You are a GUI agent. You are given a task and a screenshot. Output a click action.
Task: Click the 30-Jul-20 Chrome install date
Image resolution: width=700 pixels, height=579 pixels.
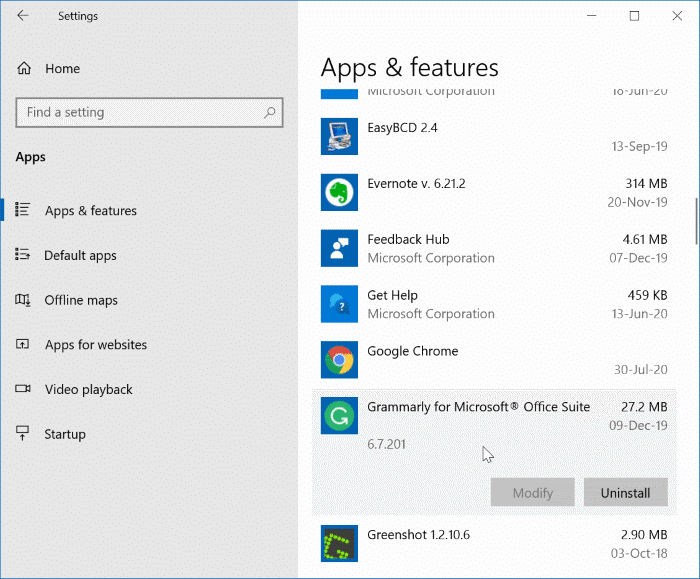click(x=641, y=369)
